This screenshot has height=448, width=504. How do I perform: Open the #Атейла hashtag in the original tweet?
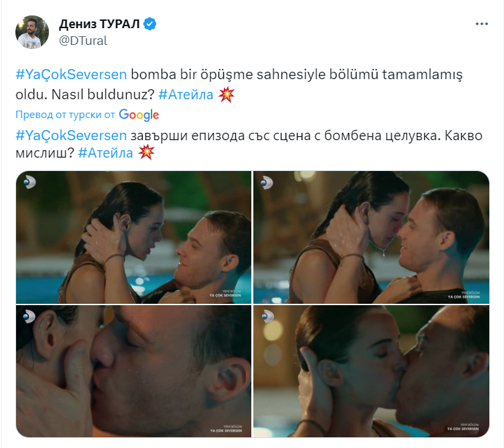(186, 95)
